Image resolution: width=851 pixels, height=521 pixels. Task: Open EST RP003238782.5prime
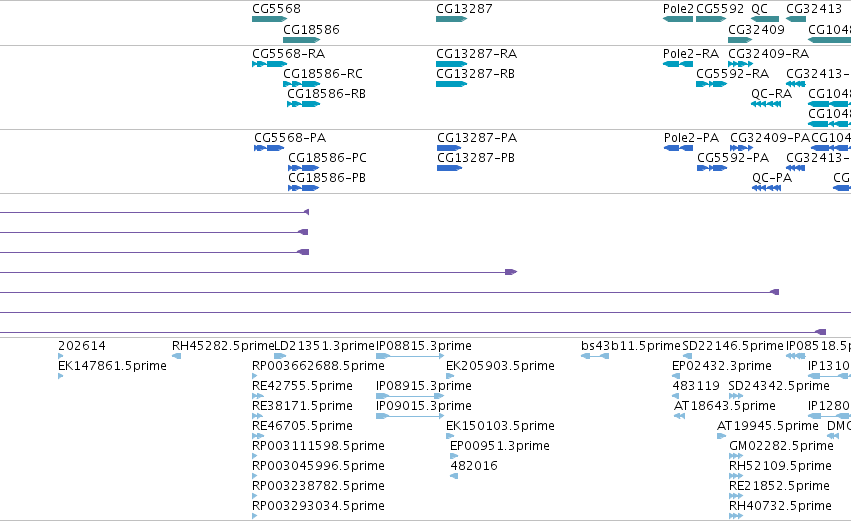click(x=318, y=486)
